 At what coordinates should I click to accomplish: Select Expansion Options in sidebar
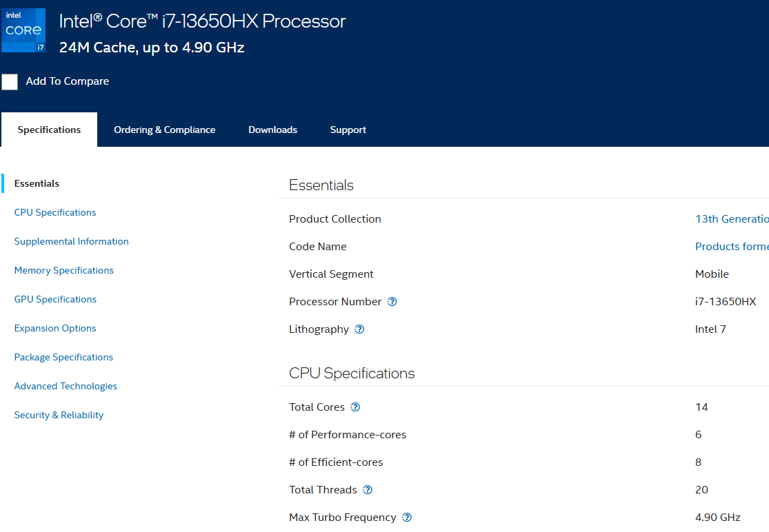point(55,328)
